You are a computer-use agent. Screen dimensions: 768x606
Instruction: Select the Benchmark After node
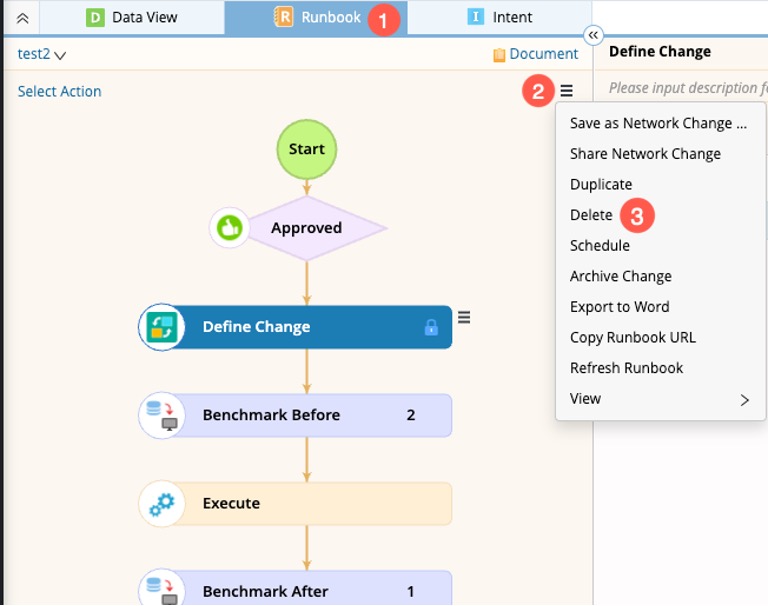click(295, 588)
